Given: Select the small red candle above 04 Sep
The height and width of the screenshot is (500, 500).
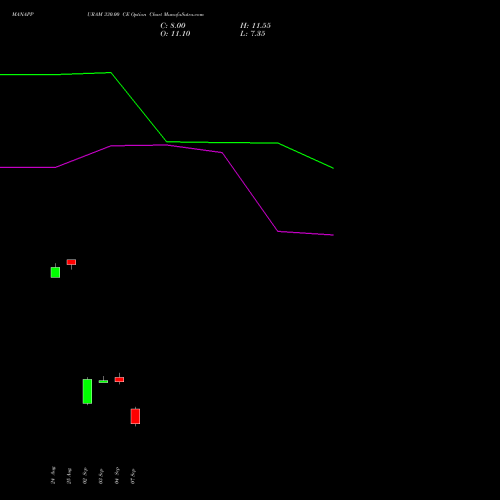Looking at the screenshot, I should click(119, 379).
